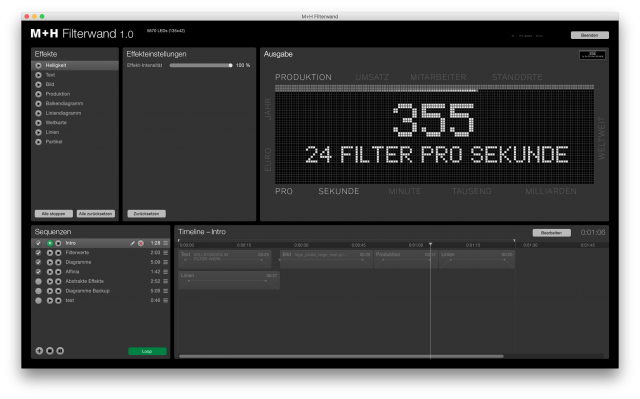Image resolution: width=640 pixels, height=399 pixels.
Task: Click the drag handle of the Affinia sequence
Action: pos(165,272)
